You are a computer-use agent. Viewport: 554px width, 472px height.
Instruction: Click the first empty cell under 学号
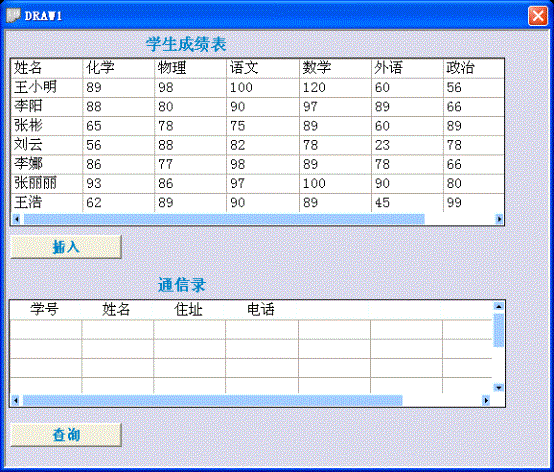46,330
